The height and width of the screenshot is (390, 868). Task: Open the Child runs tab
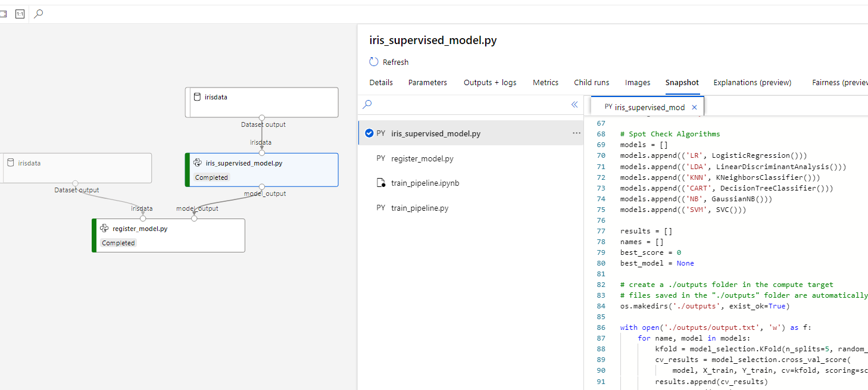592,83
